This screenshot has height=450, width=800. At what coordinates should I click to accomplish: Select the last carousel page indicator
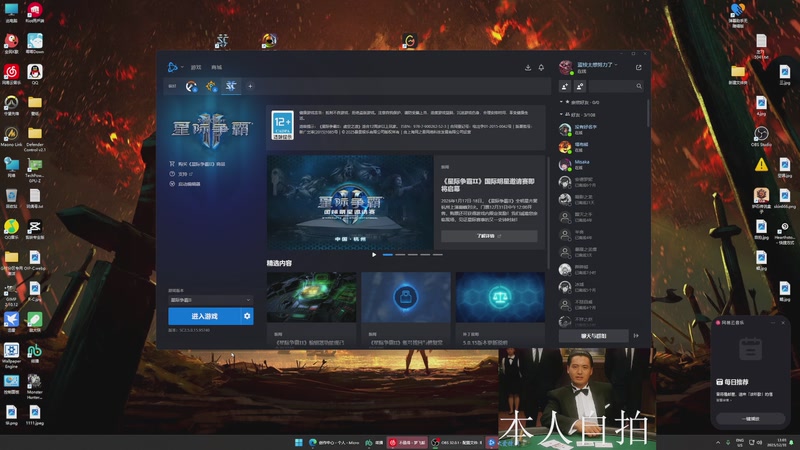(438, 255)
